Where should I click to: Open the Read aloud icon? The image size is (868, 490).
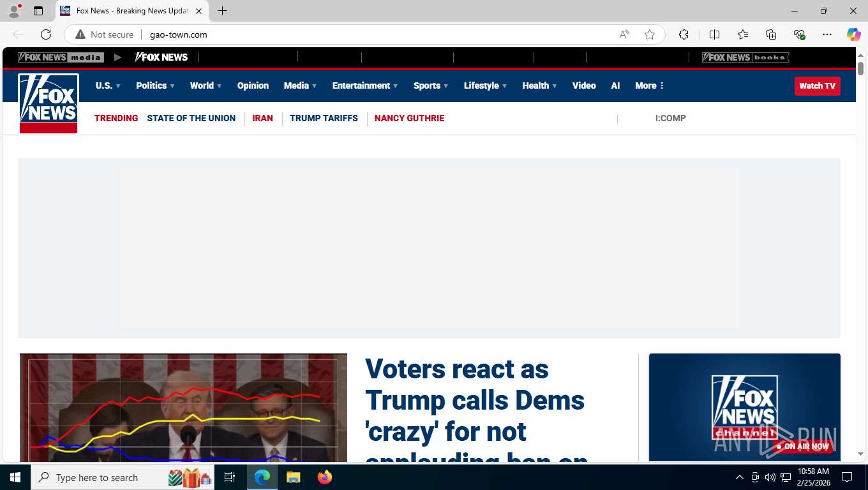(x=624, y=34)
